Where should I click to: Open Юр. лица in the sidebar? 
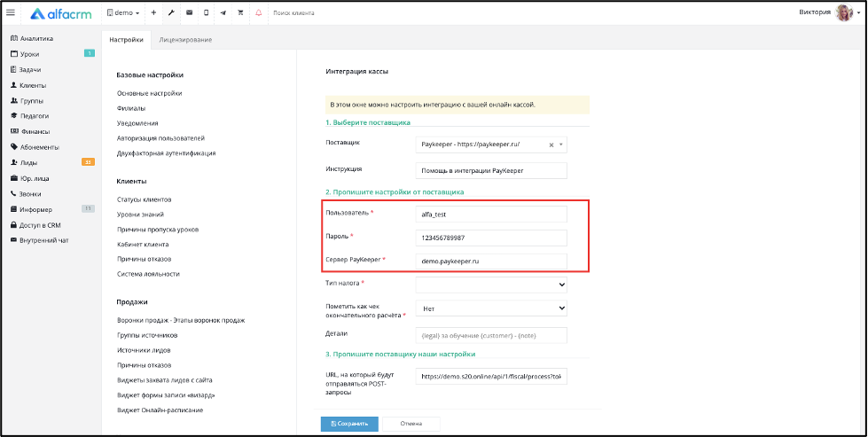tap(30, 179)
